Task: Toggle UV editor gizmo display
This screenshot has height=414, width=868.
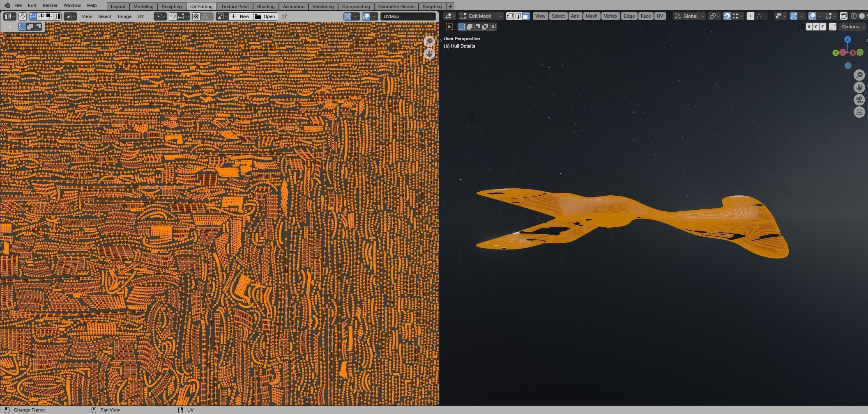Action: click(x=348, y=16)
